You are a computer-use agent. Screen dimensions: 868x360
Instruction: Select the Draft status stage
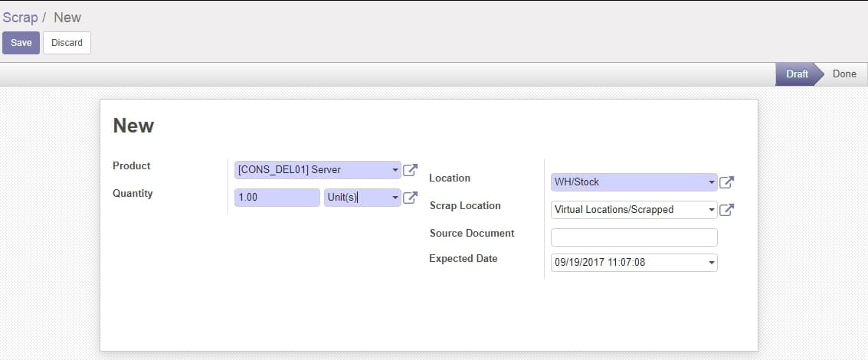click(x=797, y=74)
